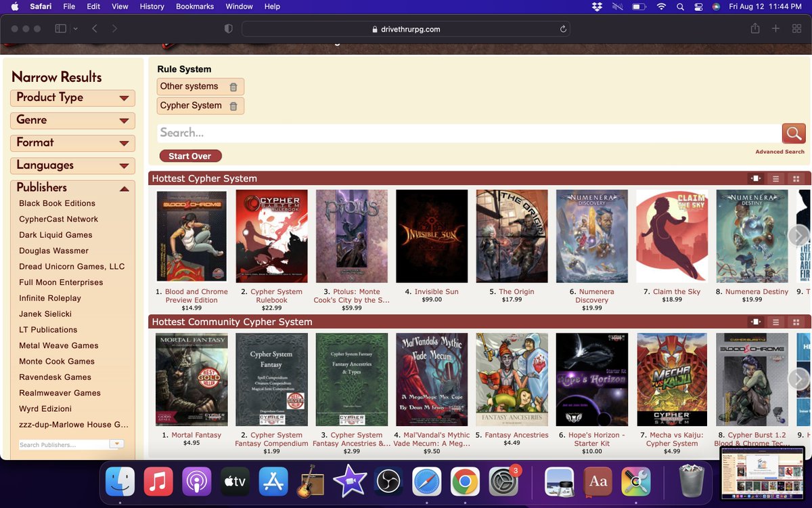Viewport: 812px width, 508px height.
Task: Click the Search Publishers input box
Action: click(64, 445)
